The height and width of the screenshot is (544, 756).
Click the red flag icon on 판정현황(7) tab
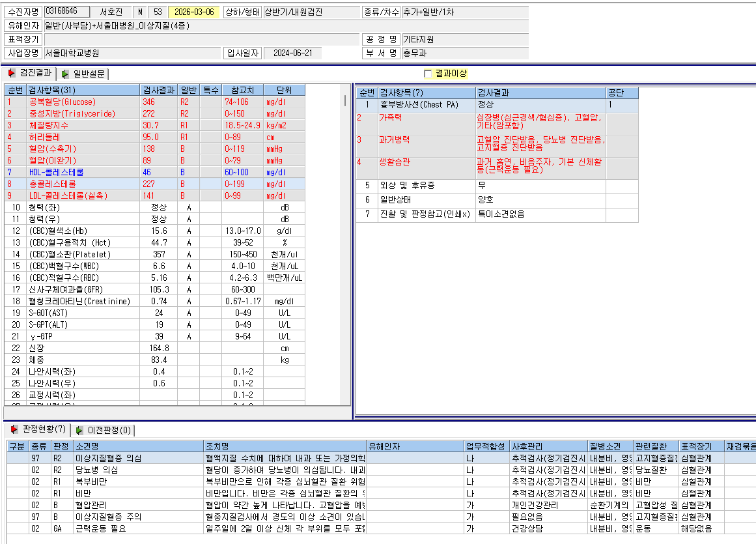point(14,429)
